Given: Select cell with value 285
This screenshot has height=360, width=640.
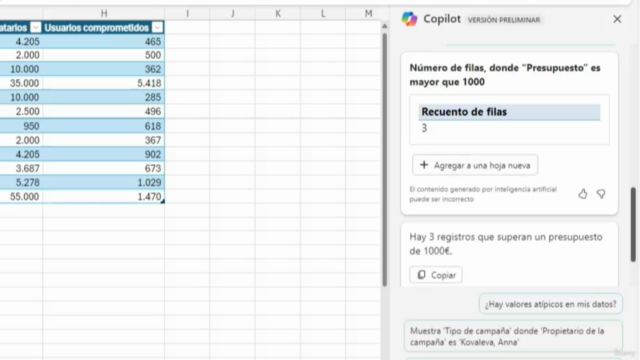Looking at the screenshot, I should [x=104, y=97].
